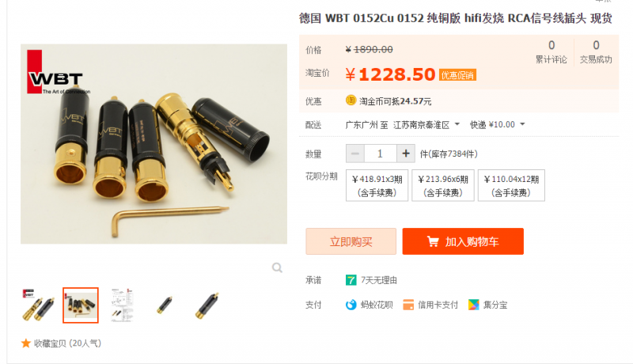Screen dimensions: 633x364
Task: Click the Ant Huabei payment icon
Action: tap(351, 305)
